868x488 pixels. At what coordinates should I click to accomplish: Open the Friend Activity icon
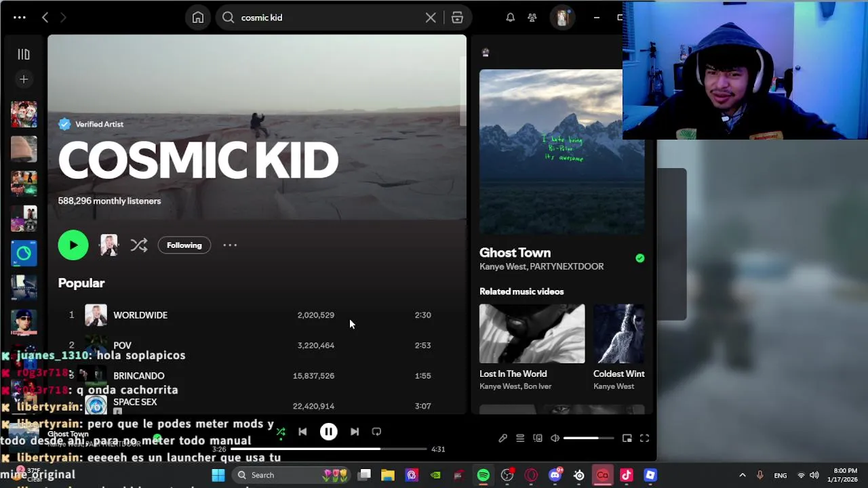pyautogui.click(x=532, y=18)
